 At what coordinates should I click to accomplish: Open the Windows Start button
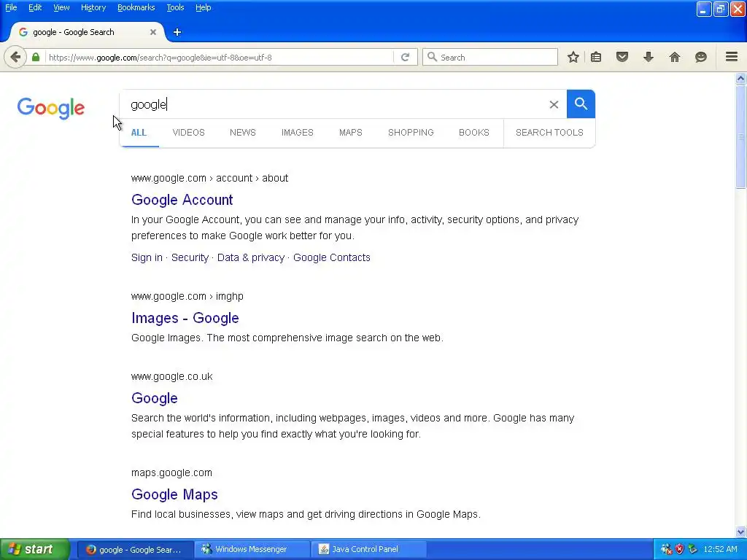tap(35, 549)
